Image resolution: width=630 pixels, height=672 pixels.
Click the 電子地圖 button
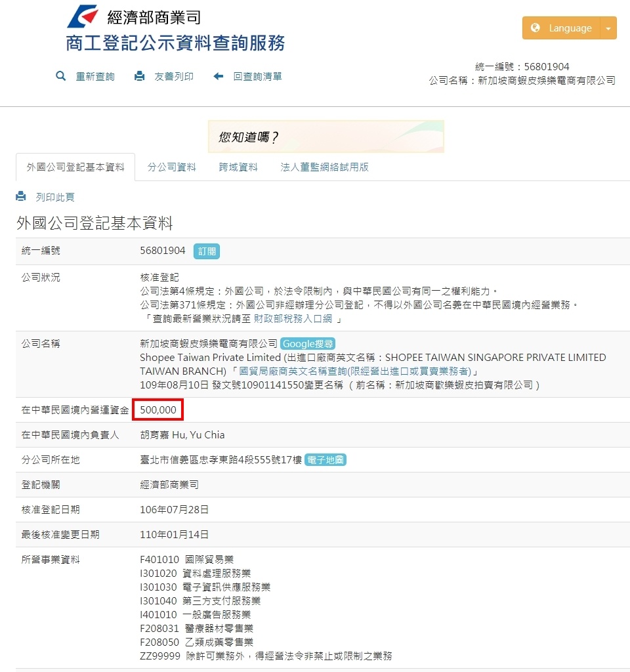pos(325,460)
